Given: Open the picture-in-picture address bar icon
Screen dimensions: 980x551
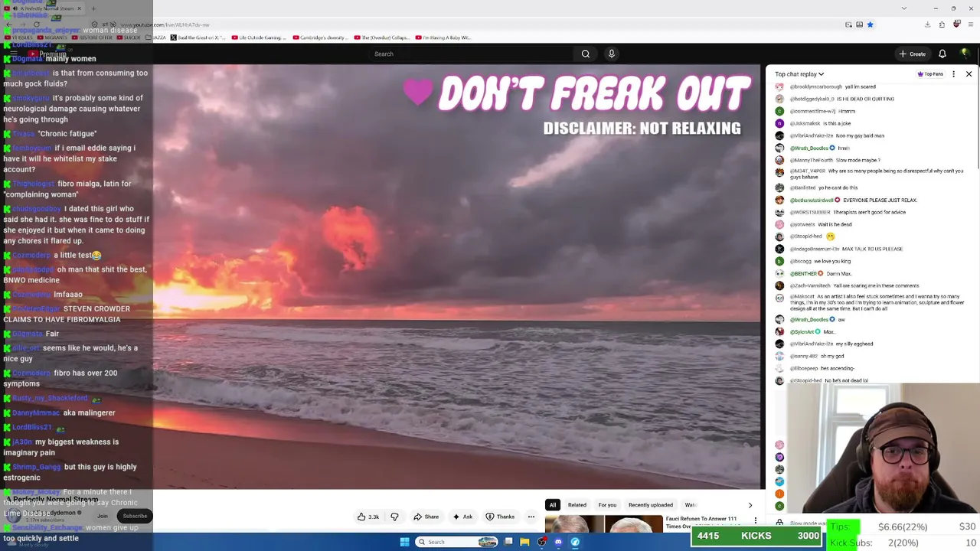Looking at the screenshot, I should 848,24.
